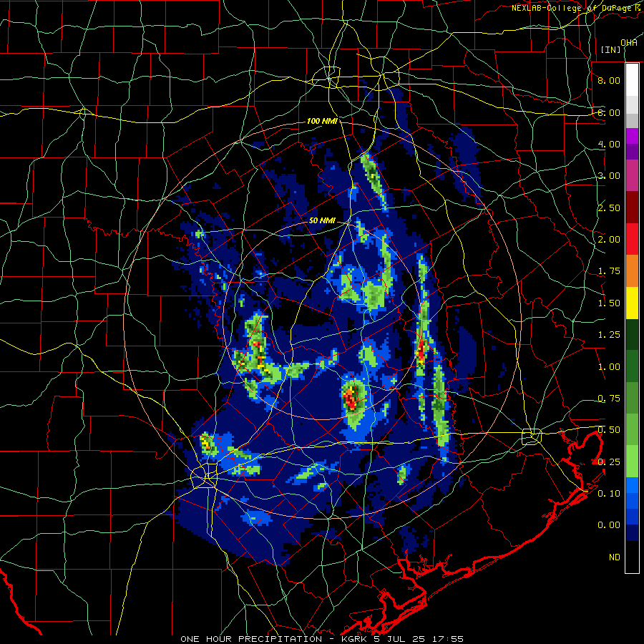Pick the black ND legend swatch
The width and height of the screenshot is (644, 644).
632,557
